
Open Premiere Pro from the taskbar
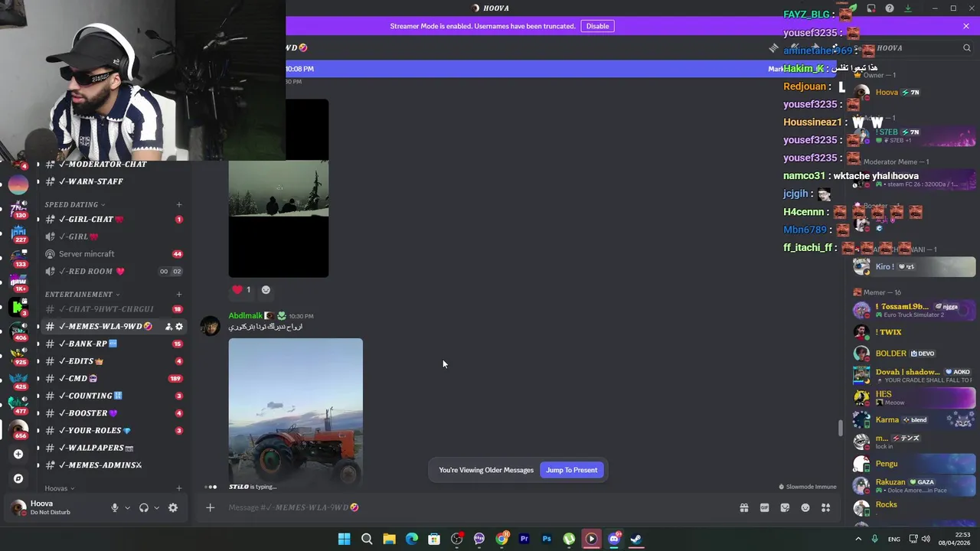(524, 539)
